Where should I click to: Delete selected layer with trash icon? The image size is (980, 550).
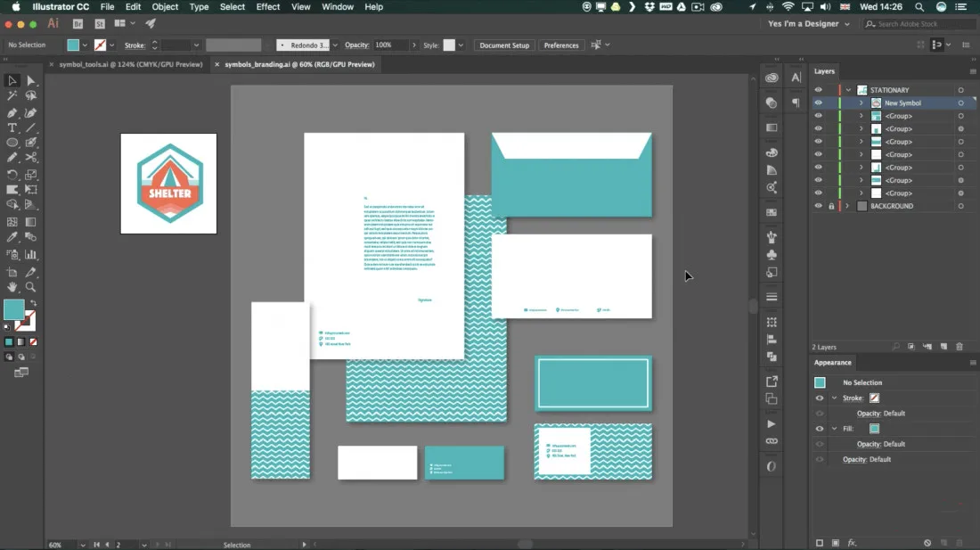(960, 346)
